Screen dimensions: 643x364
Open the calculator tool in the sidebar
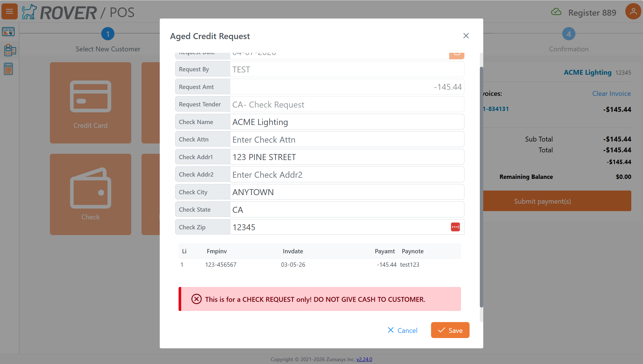(8, 69)
